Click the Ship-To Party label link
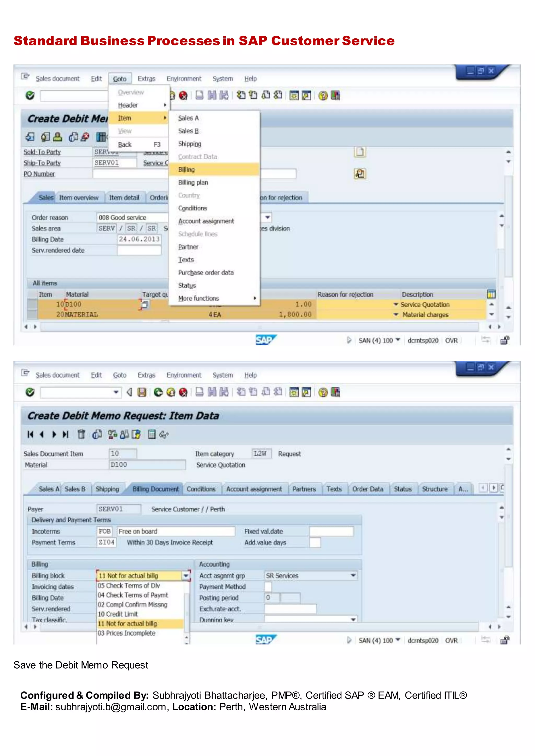The width and height of the screenshot is (535, 756). [42, 163]
